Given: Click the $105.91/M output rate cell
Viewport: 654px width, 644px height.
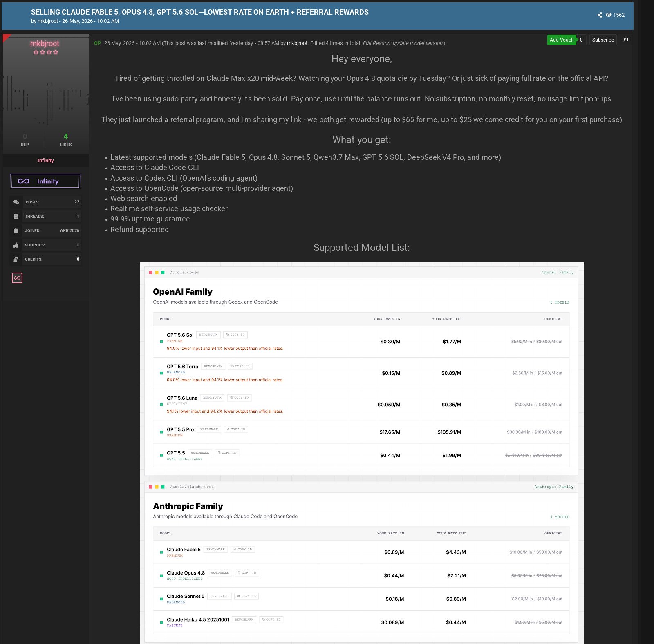Looking at the screenshot, I should (449, 432).
